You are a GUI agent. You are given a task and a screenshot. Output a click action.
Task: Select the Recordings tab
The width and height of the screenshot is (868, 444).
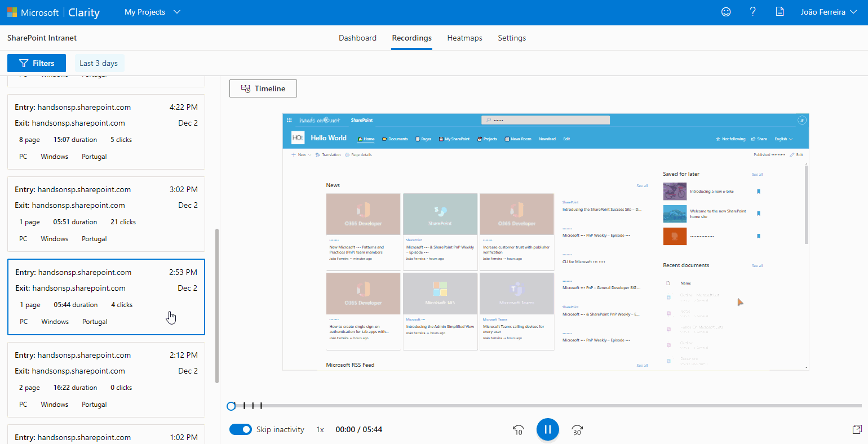tap(412, 38)
